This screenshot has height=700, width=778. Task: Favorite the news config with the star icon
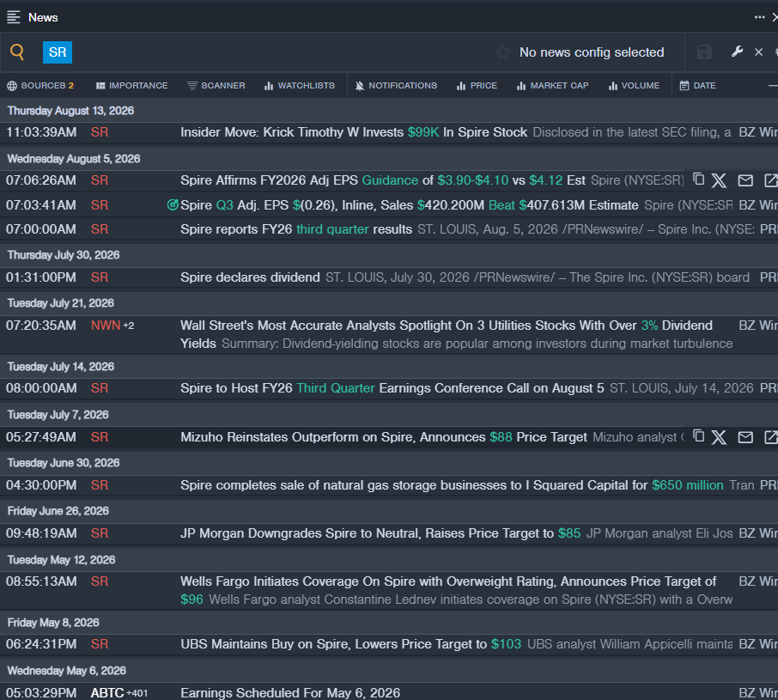point(503,52)
